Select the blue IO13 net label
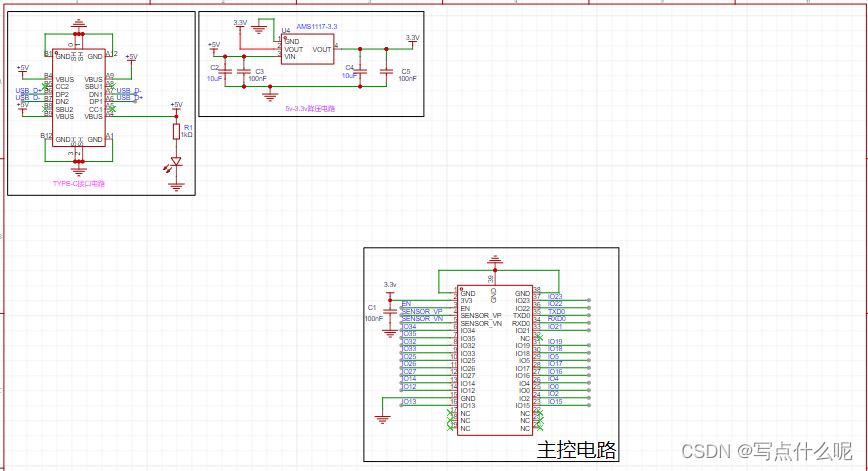Screen dimensions: 868x471 click(409, 401)
